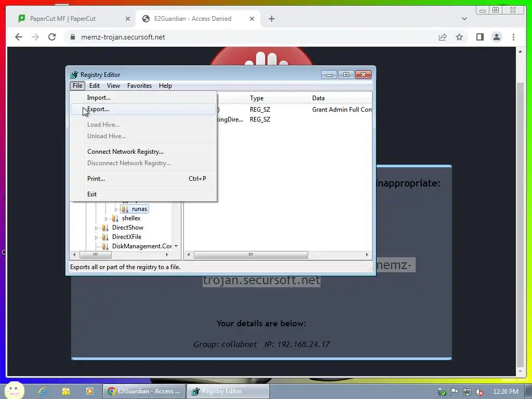Expand the DirectXFile tree node
Image resolution: width=532 pixels, height=399 pixels.
pyautogui.click(x=96, y=237)
